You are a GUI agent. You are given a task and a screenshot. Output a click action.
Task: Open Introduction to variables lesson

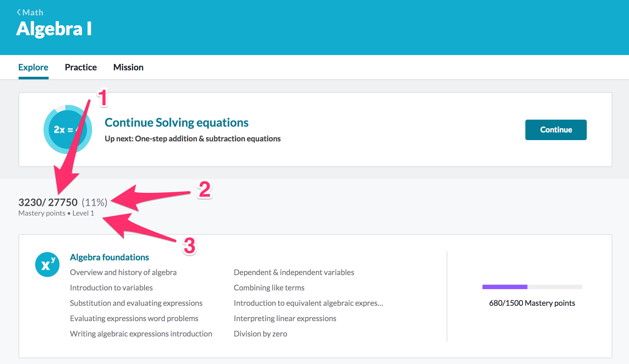[111, 288]
